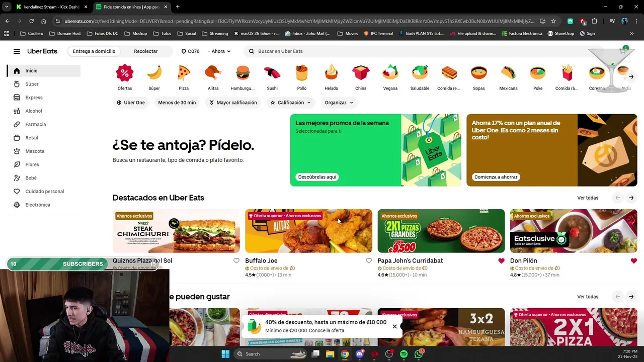
Task: Select the Helado category icon
Action: pyautogui.click(x=331, y=73)
